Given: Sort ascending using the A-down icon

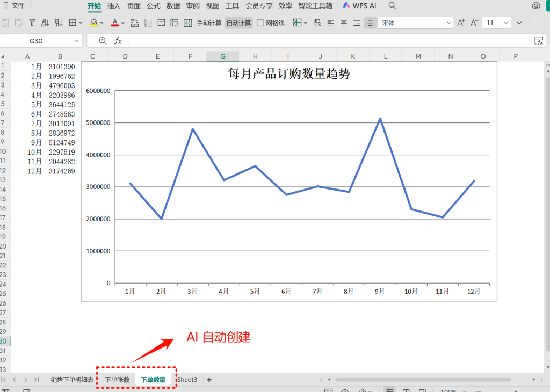Looking at the screenshot, I should tap(45, 23).
